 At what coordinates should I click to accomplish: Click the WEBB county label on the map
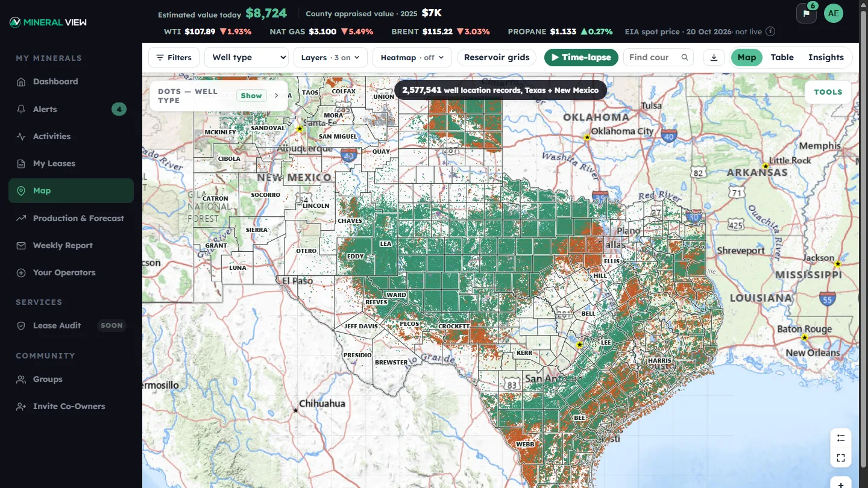(525, 445)
